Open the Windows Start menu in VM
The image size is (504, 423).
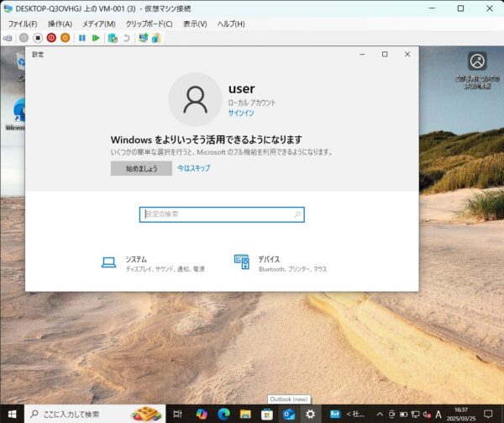coord(13,414)
